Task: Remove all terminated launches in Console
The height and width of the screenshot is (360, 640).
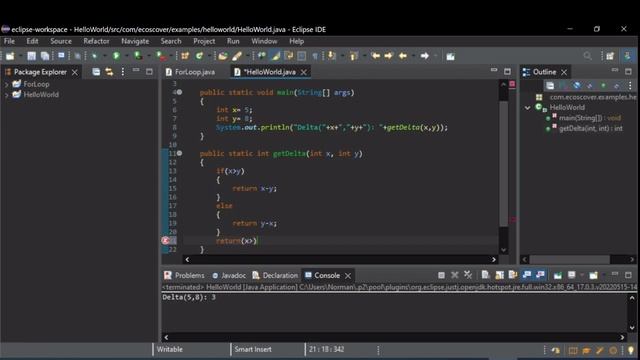Action: [x=468, y=276]
